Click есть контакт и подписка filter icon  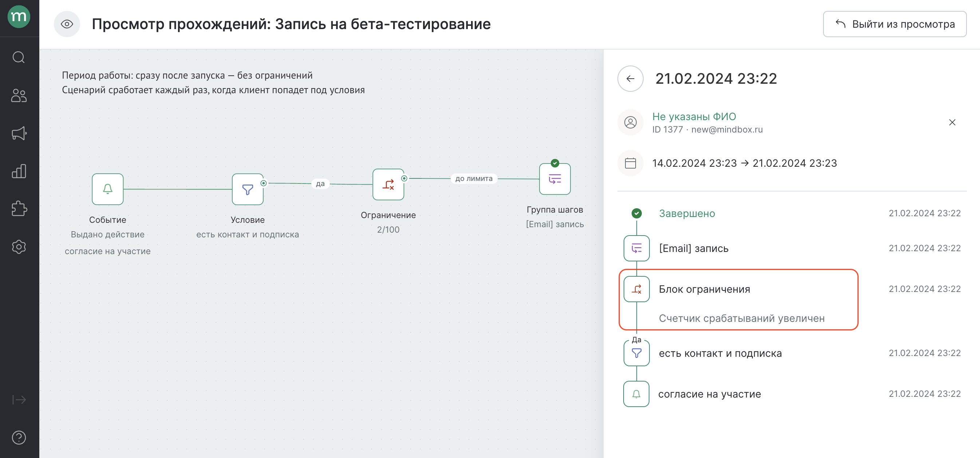pos(636,353)
